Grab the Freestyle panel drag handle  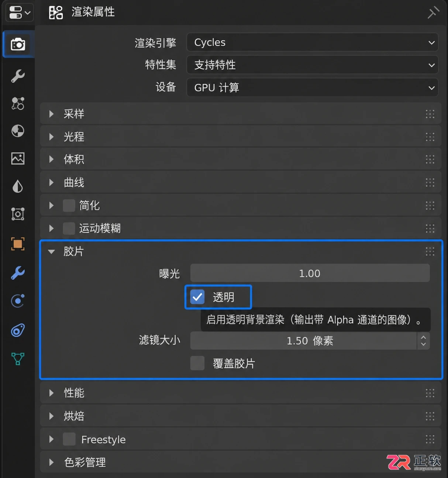pyautogui.click(x=430, y=439)
